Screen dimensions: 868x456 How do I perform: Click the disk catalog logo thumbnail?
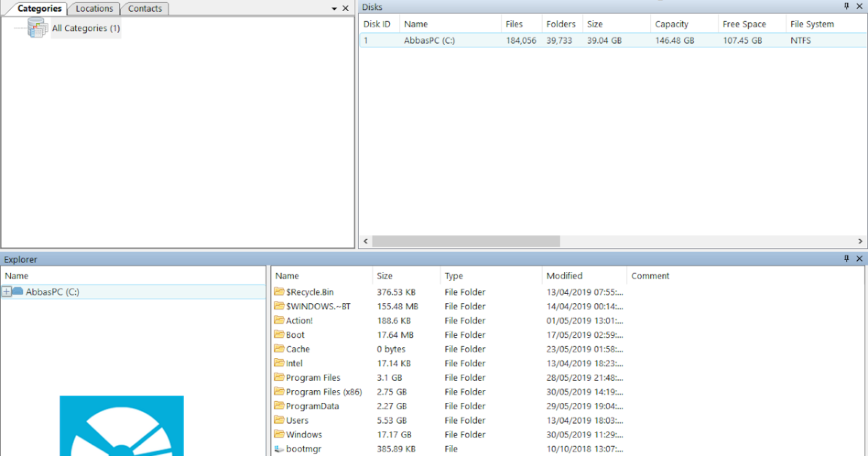[122, 426]
